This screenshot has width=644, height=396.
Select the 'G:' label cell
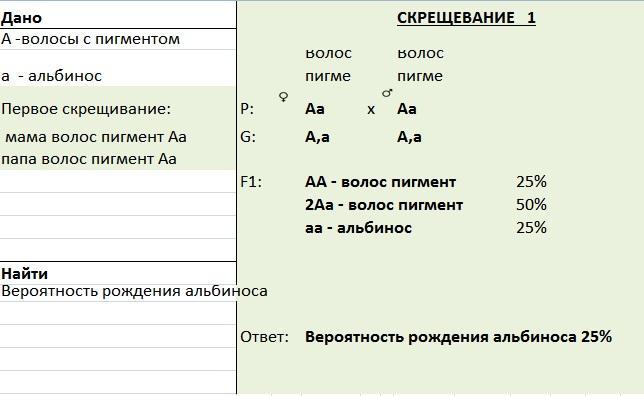[248, 137]
